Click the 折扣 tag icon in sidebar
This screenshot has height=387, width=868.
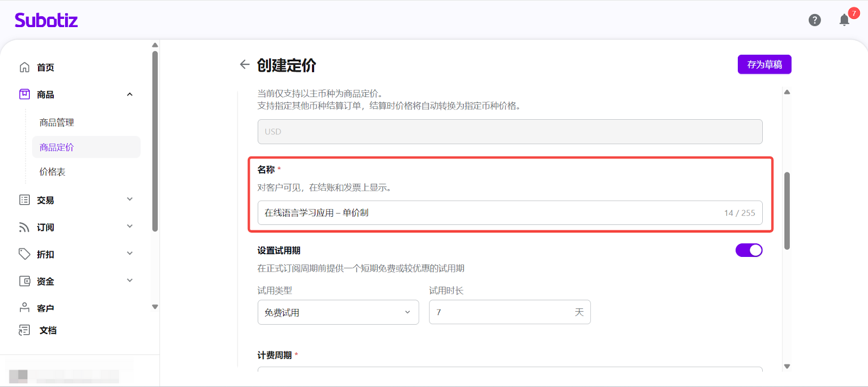click(x=24, y=254)
